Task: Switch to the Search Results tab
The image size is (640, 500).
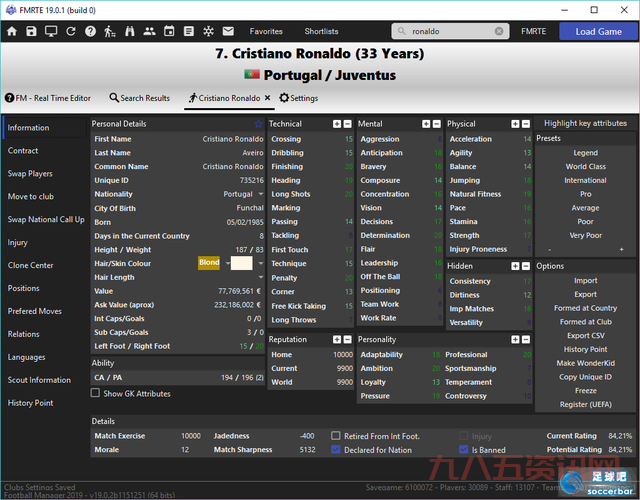Action: click(x=139, y=98)
